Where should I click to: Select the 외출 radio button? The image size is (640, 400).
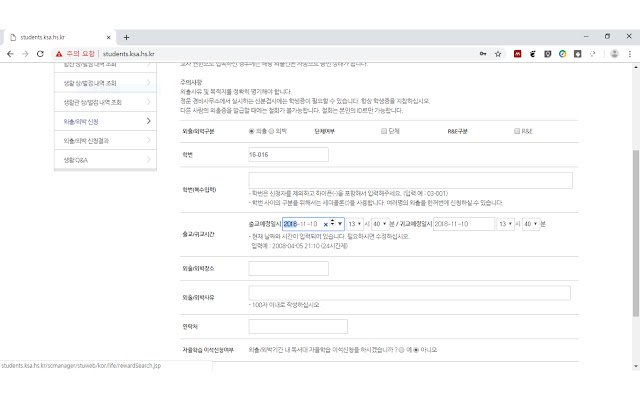click(x=251, y=131)
